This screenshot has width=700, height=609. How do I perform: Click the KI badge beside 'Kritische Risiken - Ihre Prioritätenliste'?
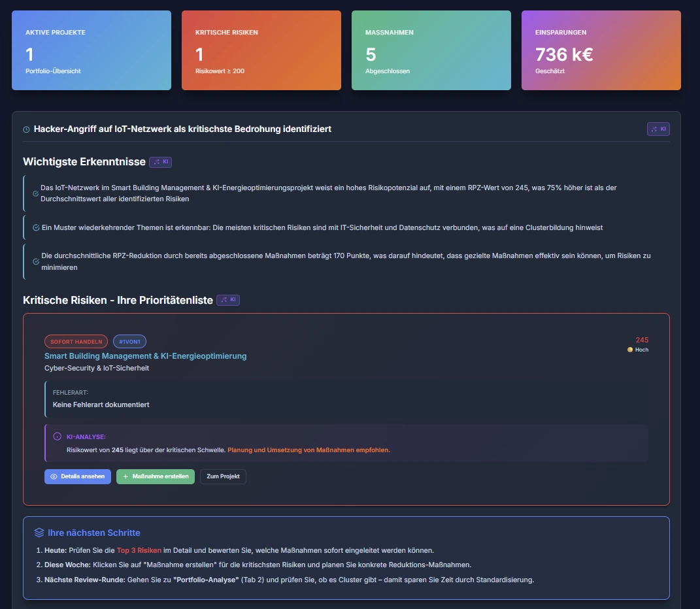tap(228, 299)
